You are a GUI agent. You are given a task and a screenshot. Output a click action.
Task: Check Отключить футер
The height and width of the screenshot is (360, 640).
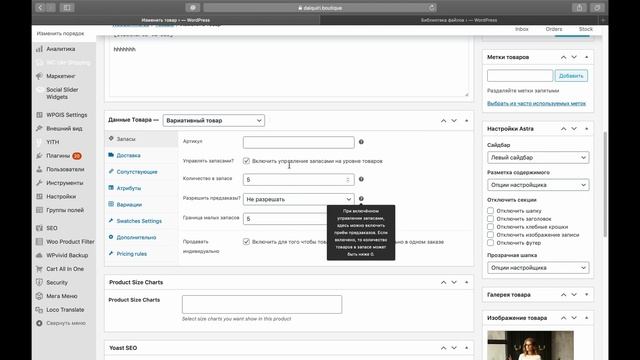click(x=490, y=242)
